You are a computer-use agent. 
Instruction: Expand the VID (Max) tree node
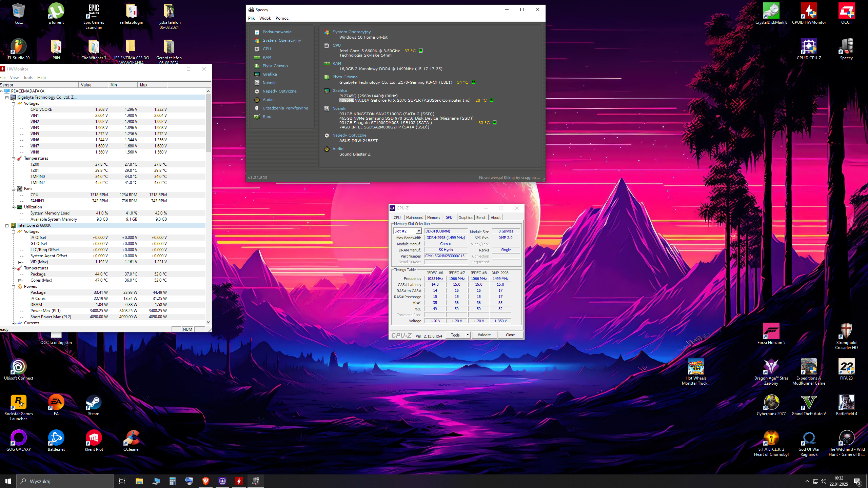coord(20,262)
